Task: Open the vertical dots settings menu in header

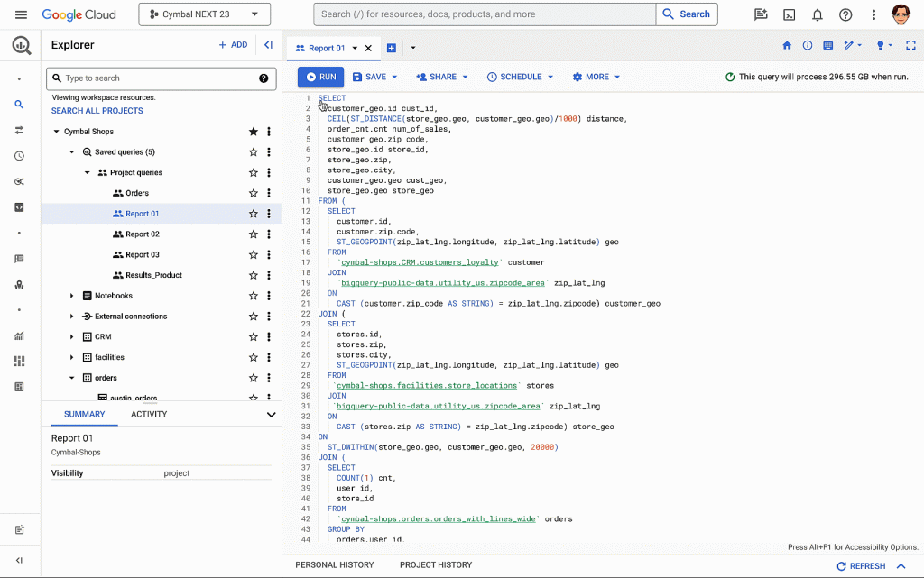Action: pyautogui.click(x=873, y=14)
